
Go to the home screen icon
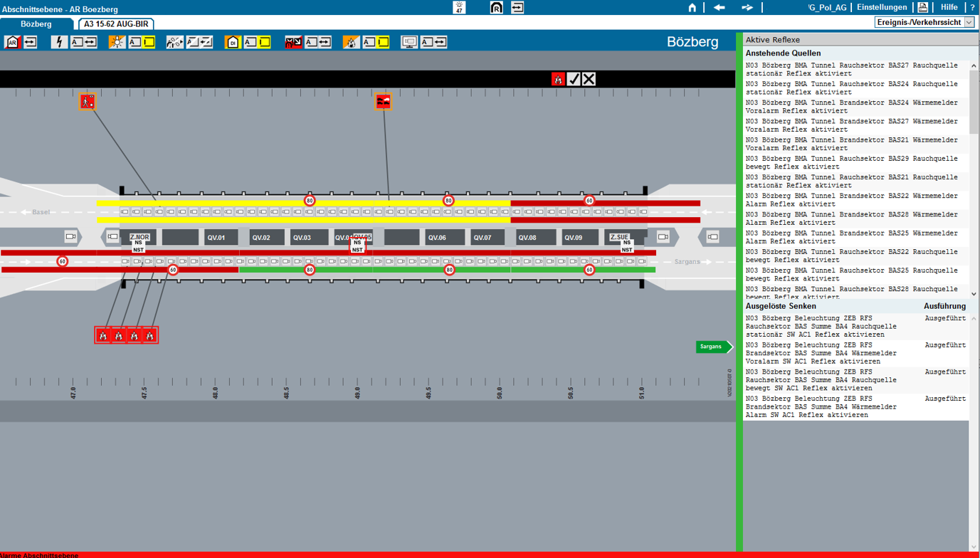coord(692,7)
